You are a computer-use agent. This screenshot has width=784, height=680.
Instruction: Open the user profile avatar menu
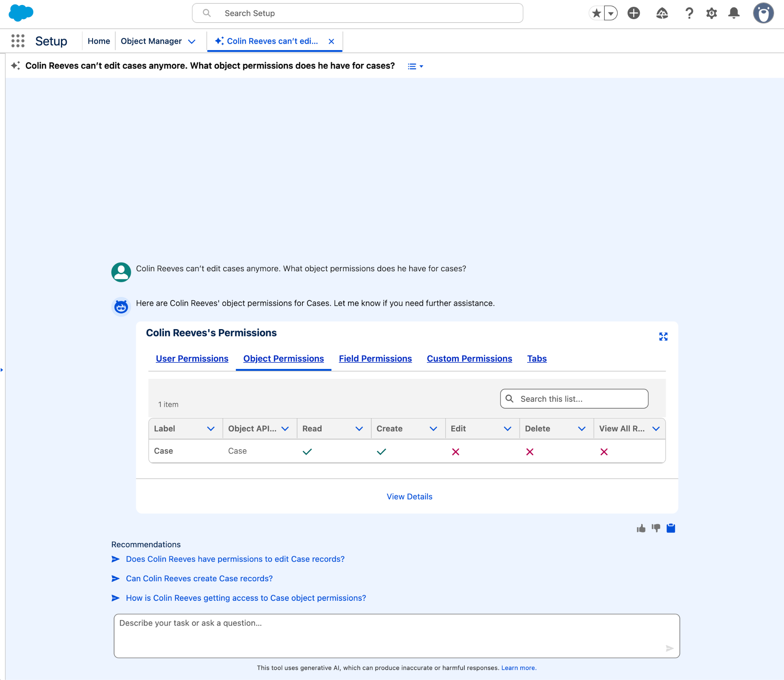(763, 13)
